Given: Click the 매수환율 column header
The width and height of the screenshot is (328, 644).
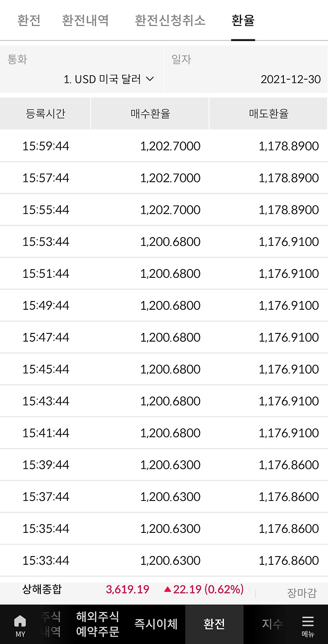Looking at the screenshot, I should (150, 114).
